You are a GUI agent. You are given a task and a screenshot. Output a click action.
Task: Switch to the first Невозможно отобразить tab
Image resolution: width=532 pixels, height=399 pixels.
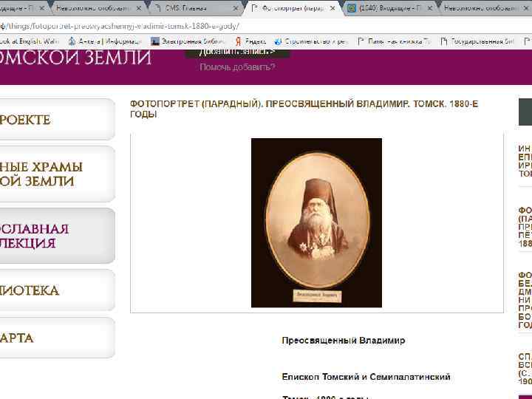[x=98, y=8]
